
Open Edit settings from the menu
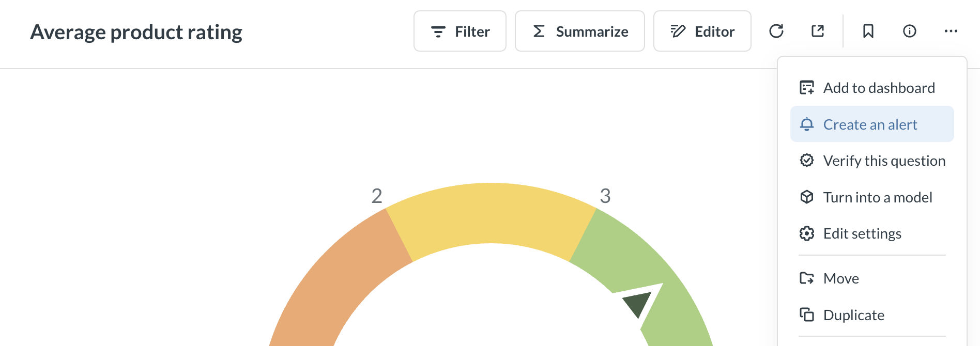(x=862, y=234)
